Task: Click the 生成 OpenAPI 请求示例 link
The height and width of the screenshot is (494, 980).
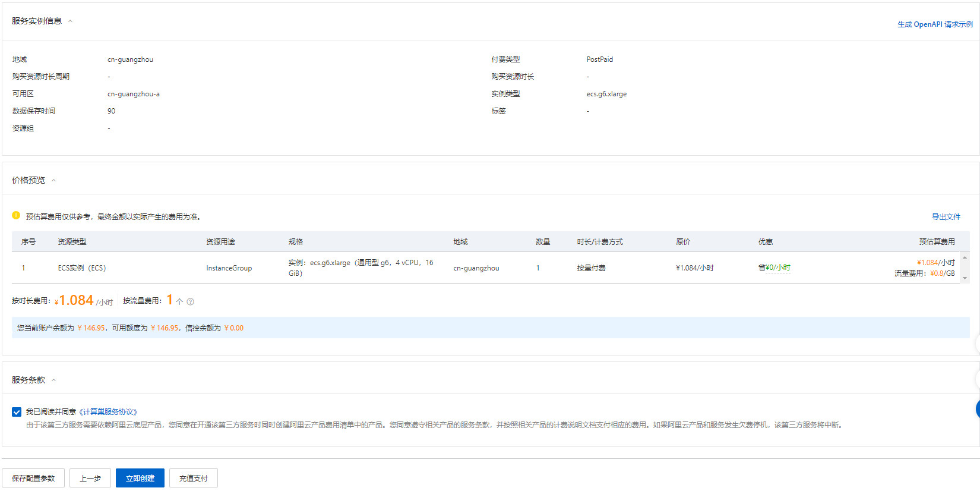Action: pyautogui.click(x=935, y=24)
